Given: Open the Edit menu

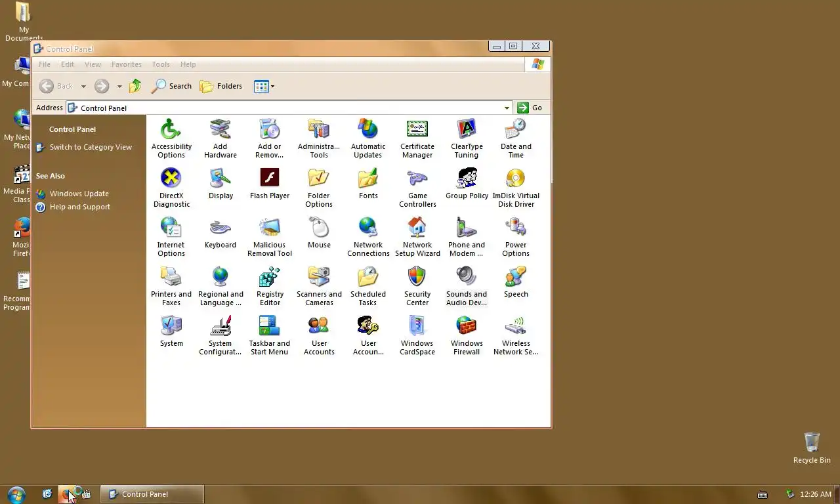Looking at the screenshot, I should tap(68, 64).
